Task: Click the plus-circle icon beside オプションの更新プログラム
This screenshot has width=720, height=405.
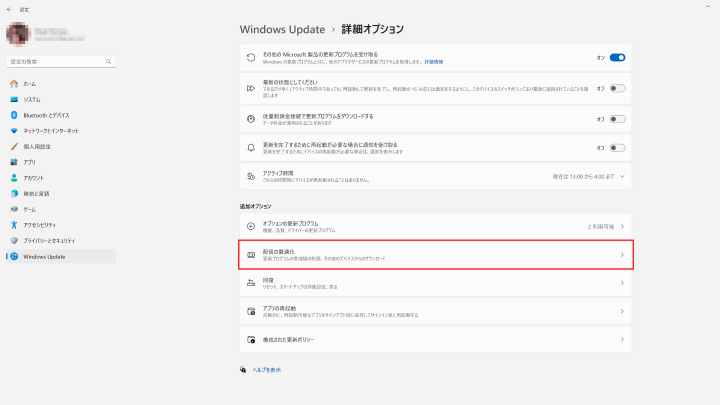Action: click(x=251, y=226)
